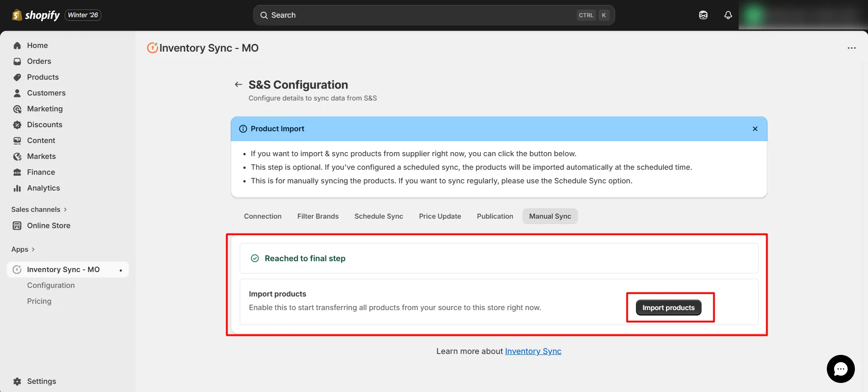Click the Settings gear icon

click(17, 381)
